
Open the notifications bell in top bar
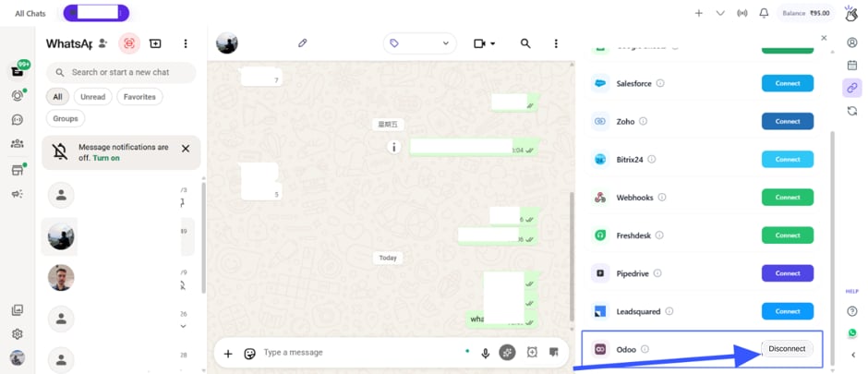tap(764, 13)
